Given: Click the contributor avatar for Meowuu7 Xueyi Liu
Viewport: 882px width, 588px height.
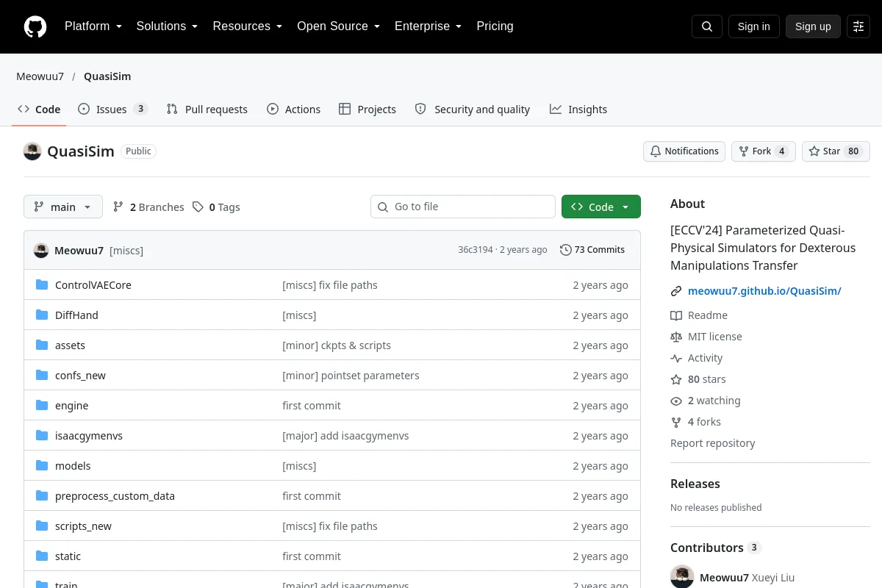Looking at the screenshot, I should [682, 577].
